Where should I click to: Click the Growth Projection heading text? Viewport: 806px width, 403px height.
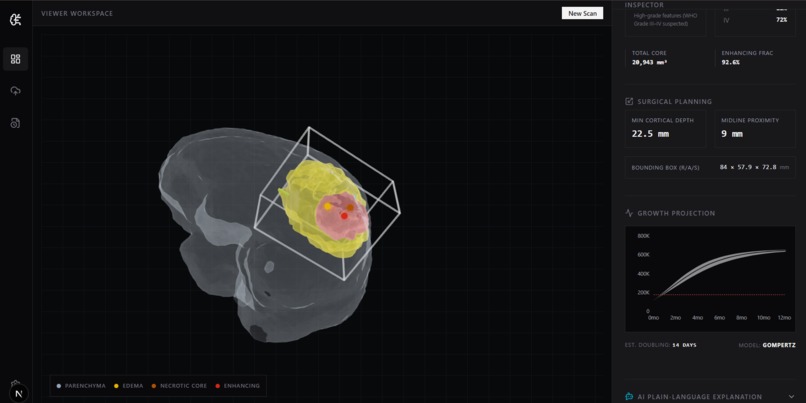click(x=676, y=213)
